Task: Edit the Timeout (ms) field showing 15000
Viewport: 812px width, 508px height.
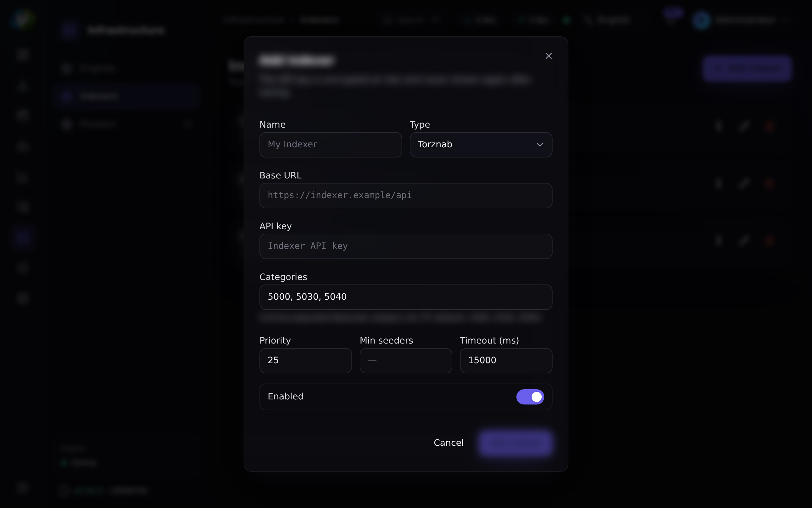Action: 506,360
